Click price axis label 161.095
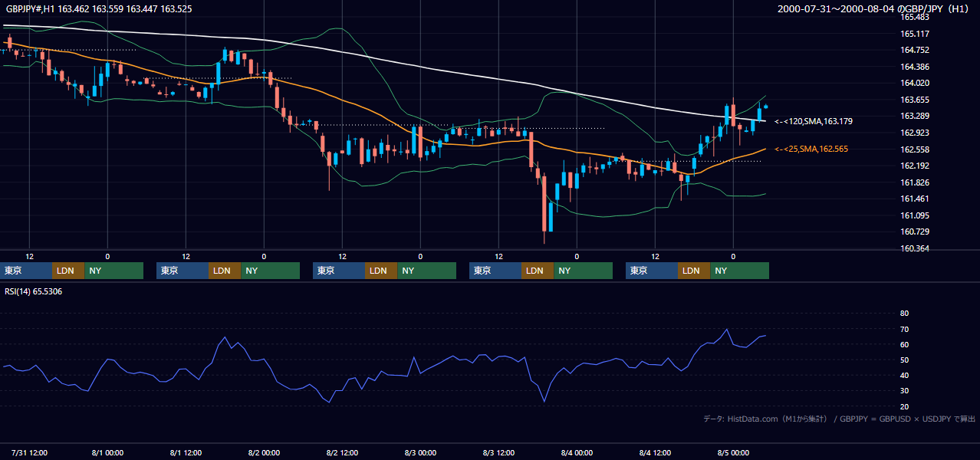The width and height of the screenshot is (980, 460). point(915,215)
